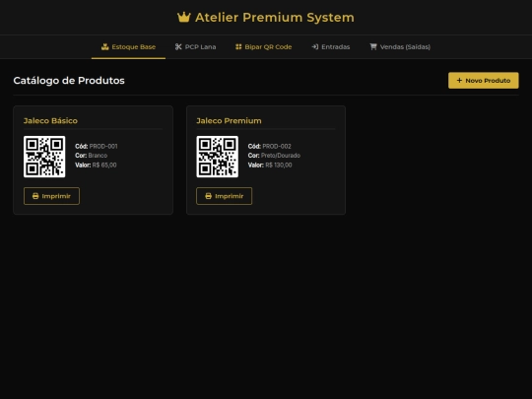The width and height of the screenshot is (532, 399).
Task: Click the color value Branco
Action: point(98,156)
